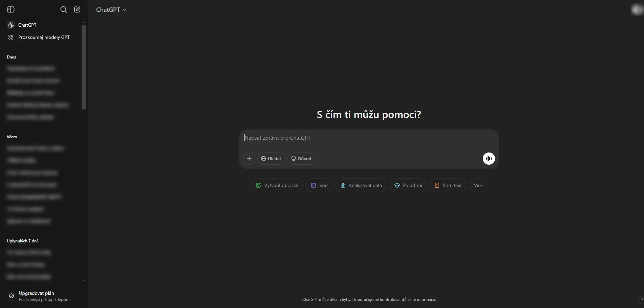
Task: Click the graduation cap icon in Poraď mi
Action: 397,185
